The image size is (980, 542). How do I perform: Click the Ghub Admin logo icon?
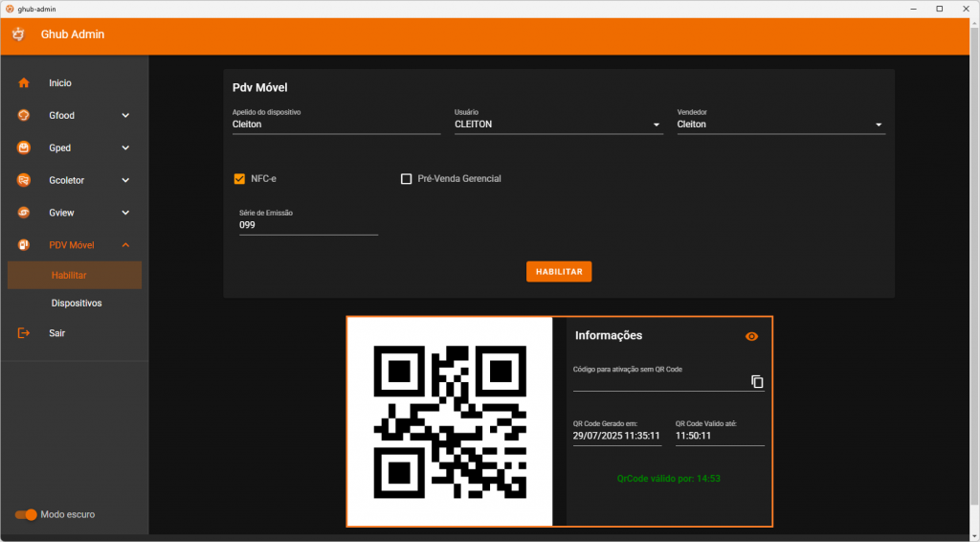point(18,34)
